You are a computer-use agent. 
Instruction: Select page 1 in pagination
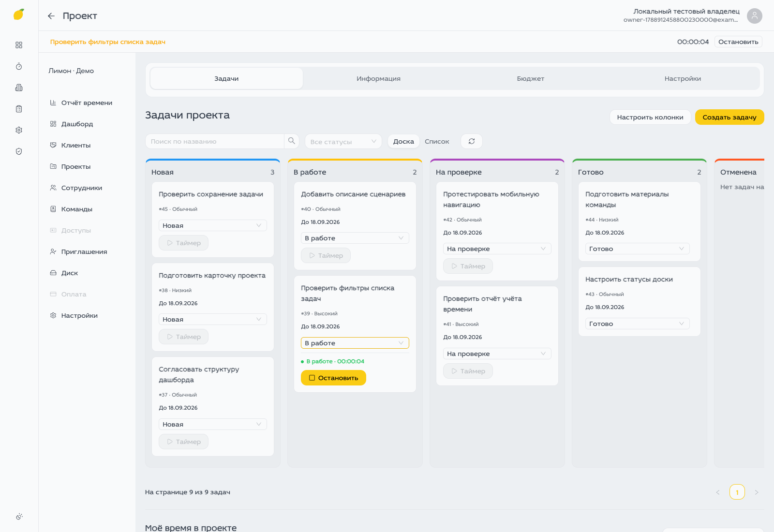click(x=737, y=492)
